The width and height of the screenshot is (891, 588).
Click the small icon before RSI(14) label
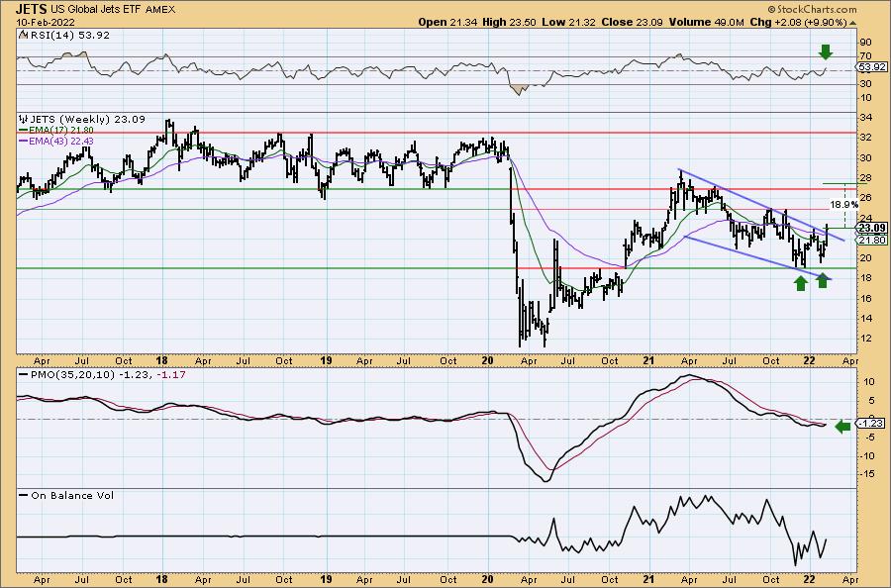(x=23, y=35)
